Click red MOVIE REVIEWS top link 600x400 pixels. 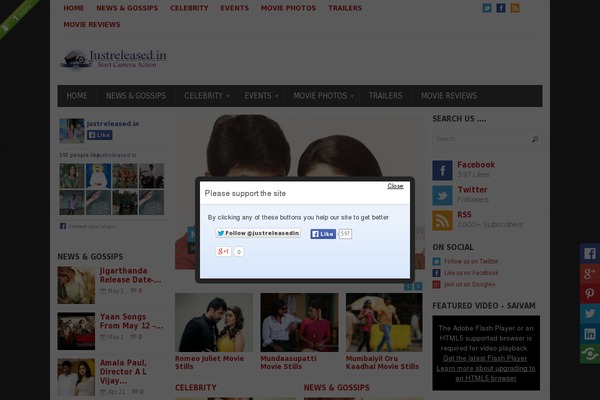coord(92,24)
